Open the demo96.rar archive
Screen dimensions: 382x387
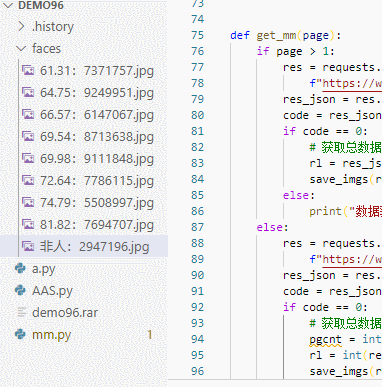pyautogui.click(x=65, y=313)
